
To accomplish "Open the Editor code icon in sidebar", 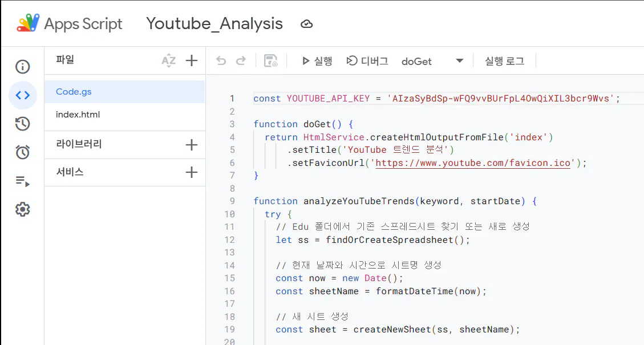I will pos(23,95).
